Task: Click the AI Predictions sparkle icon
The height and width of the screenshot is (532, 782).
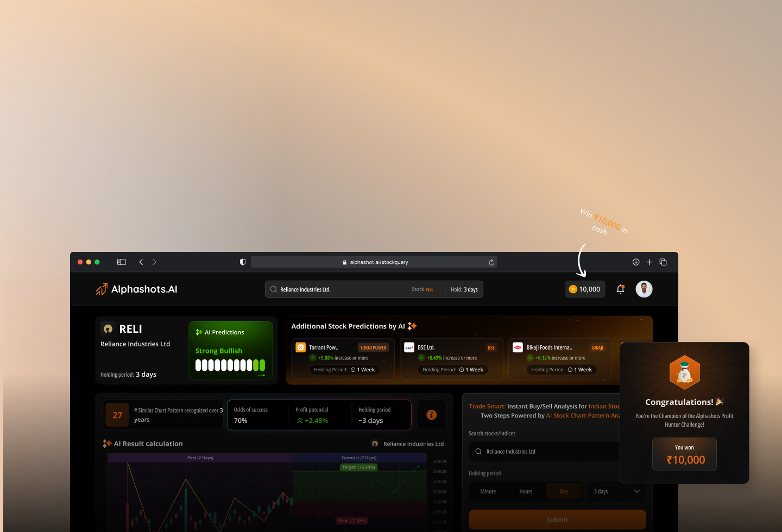Action: [x=199, y=332]
